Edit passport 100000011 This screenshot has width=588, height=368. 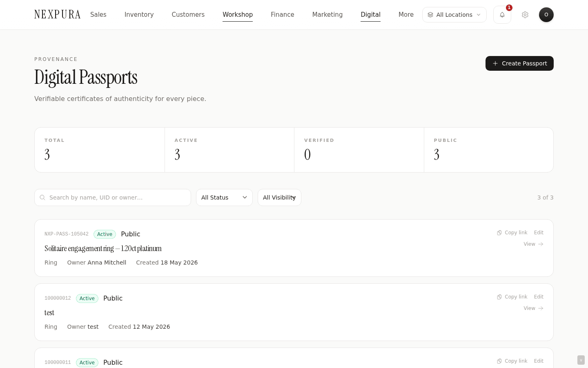click(539, 361)
